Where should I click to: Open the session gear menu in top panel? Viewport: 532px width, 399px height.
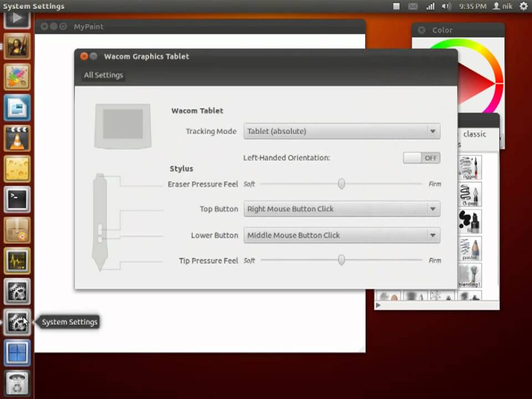coord(524,6)
